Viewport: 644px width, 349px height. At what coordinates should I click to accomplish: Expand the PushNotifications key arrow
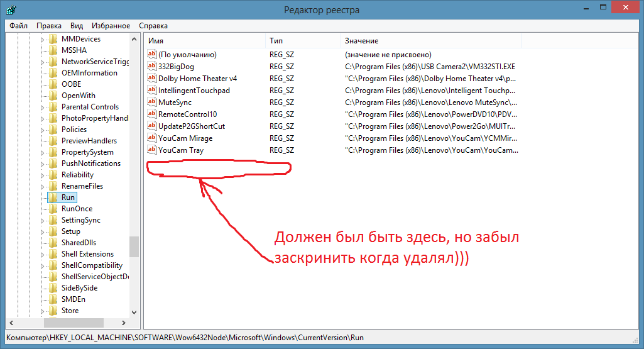click(x=42, y=164)
